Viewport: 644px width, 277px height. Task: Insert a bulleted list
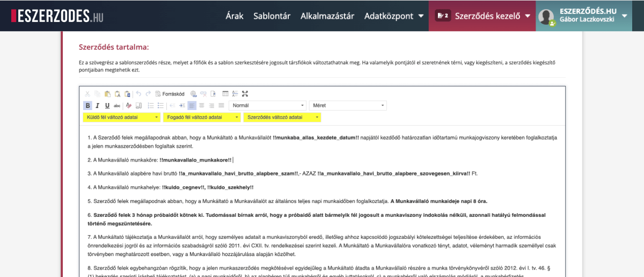click(x=160, y=106)
